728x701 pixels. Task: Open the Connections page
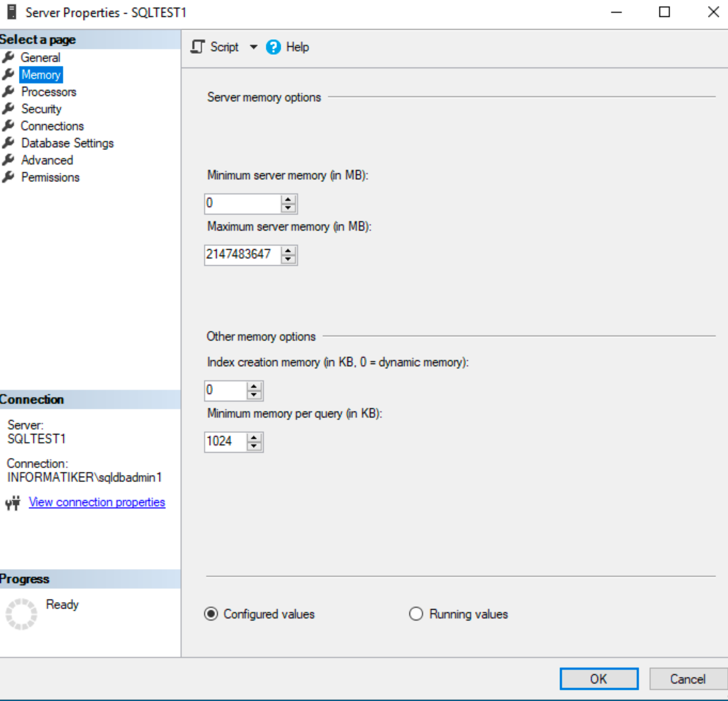tap(52, 126)
